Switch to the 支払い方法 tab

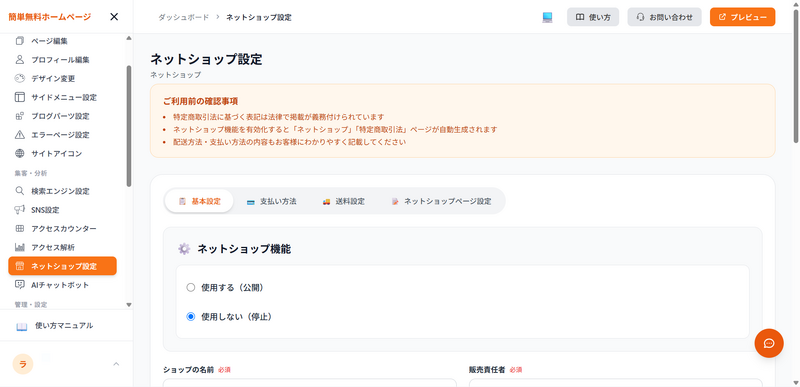pyautogui.click(x=271, y=201)
